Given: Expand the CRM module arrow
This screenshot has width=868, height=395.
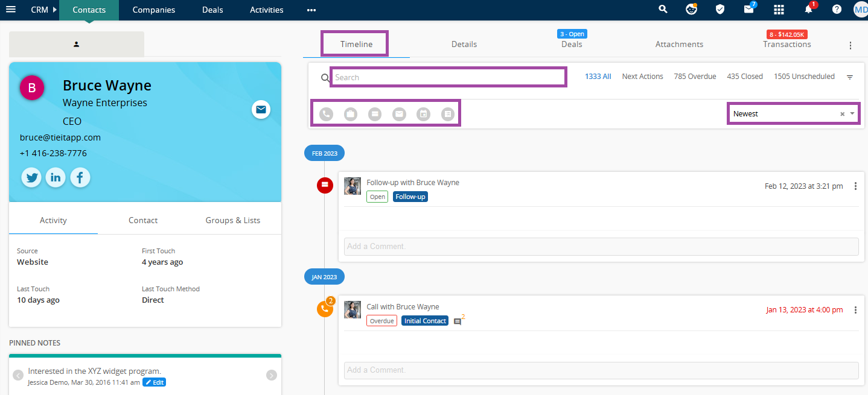Looking at the screenshot, I should pyautogui.click(x=55, y=10).
